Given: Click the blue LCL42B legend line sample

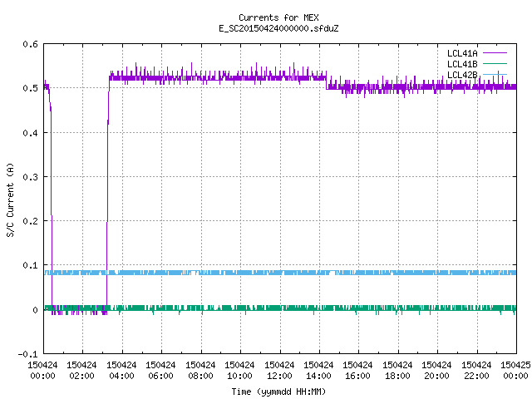Looking at the screenshot, I should tap(495, 74).
